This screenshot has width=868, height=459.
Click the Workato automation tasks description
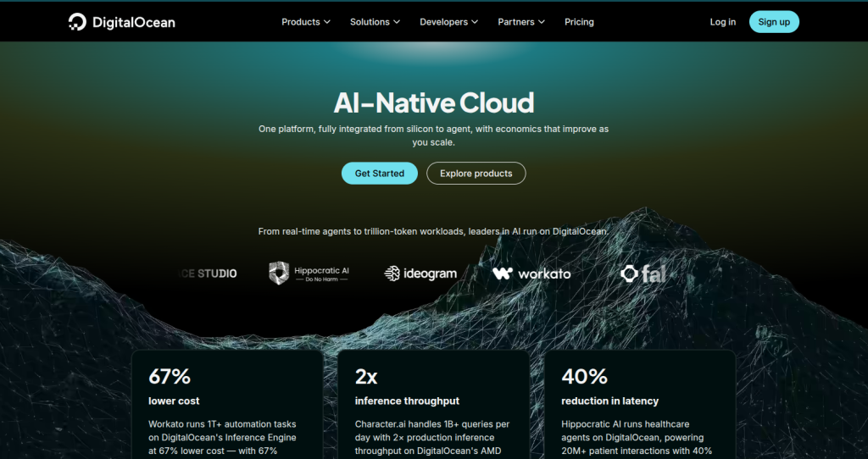pos(223,438)
